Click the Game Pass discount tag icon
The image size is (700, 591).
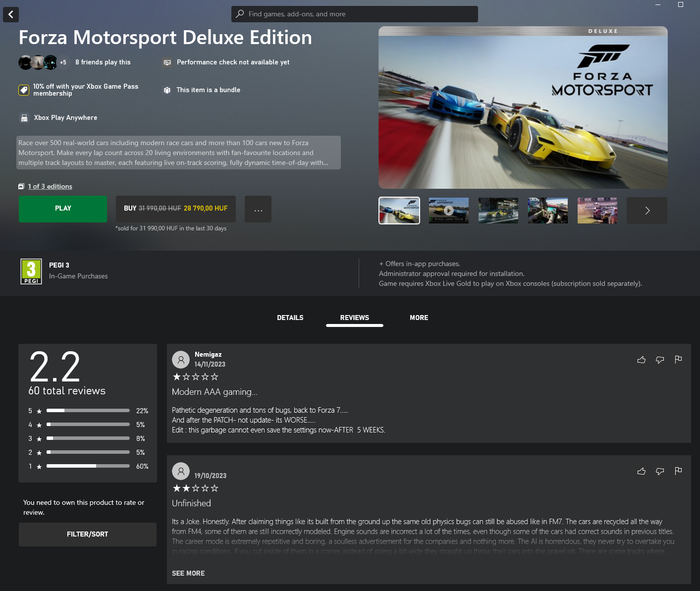coord(24,90)
